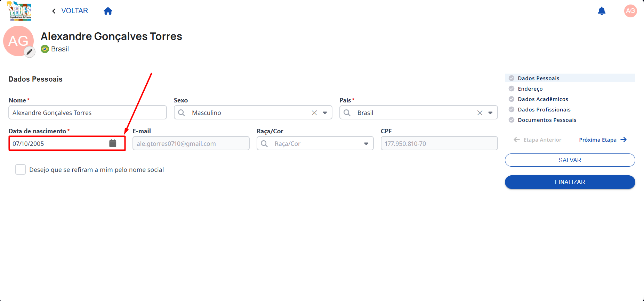Click the Sexo Masculino combo box
Screen dimensions: 644x301
click(253, 112)
